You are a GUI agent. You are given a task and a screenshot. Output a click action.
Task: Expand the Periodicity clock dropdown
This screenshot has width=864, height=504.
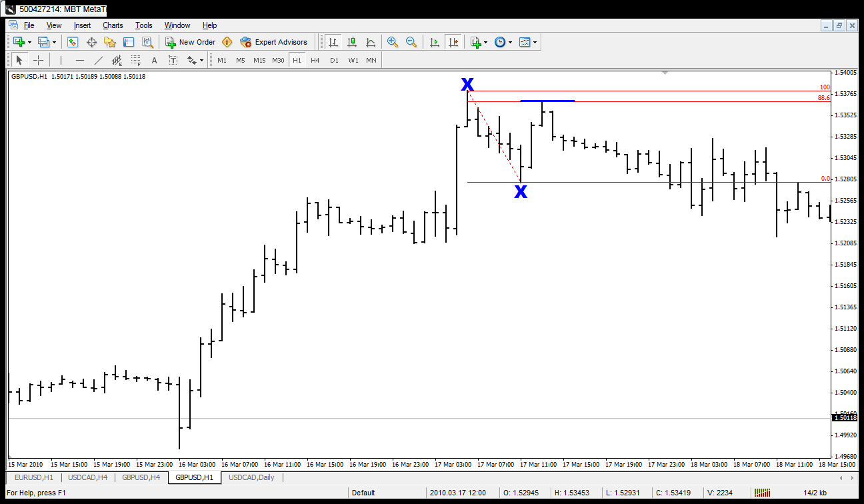(x=511, y=42)
